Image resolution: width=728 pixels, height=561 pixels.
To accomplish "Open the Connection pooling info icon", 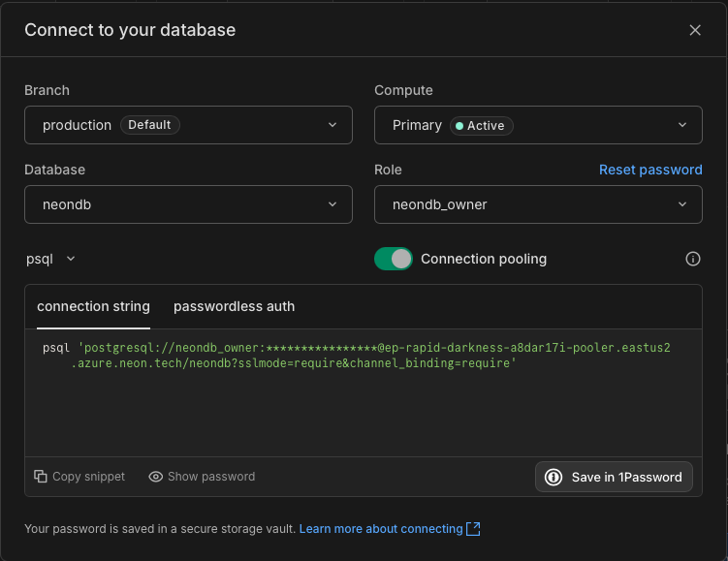I will pos(693,259).
